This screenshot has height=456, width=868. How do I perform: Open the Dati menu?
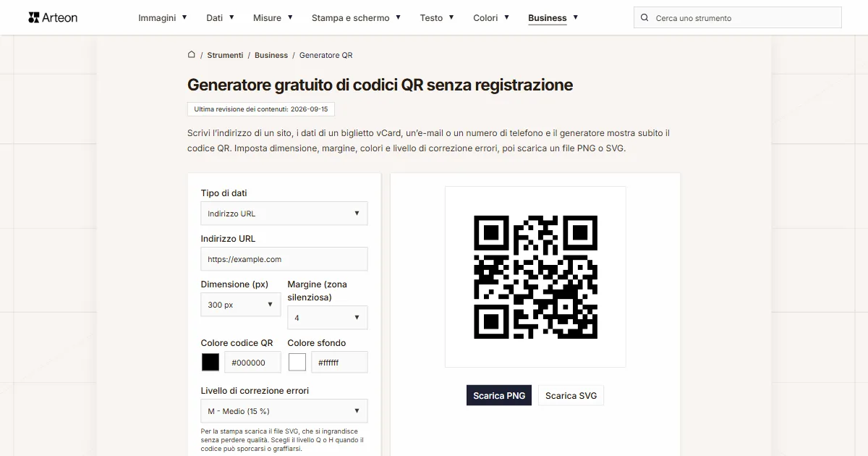[220, 18]
